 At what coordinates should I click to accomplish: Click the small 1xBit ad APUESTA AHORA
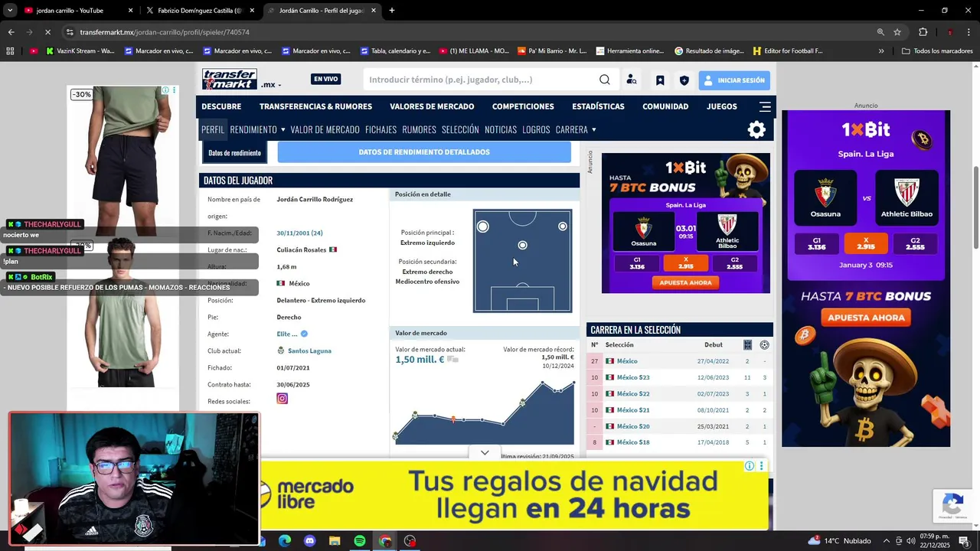(x=685, y=282)
